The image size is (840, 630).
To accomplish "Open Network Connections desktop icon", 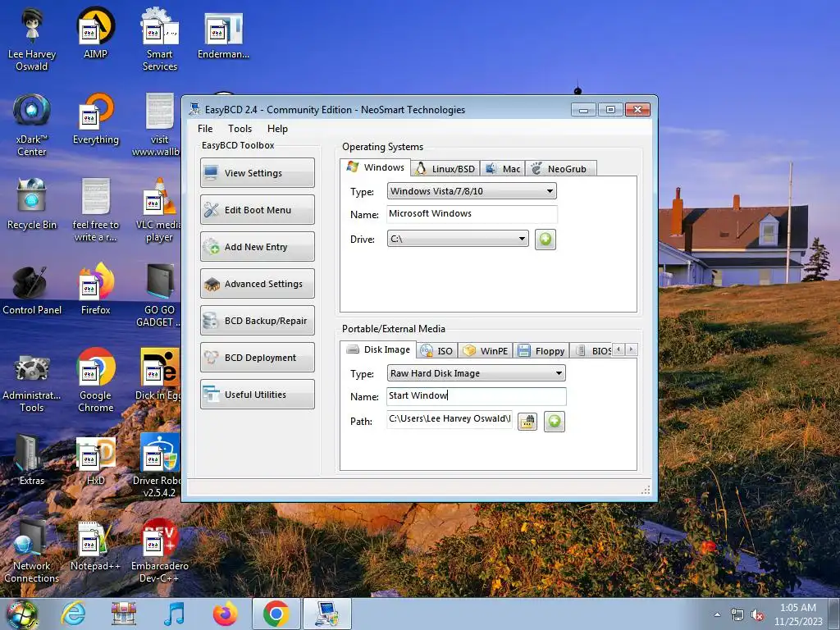I will point(32,550).
